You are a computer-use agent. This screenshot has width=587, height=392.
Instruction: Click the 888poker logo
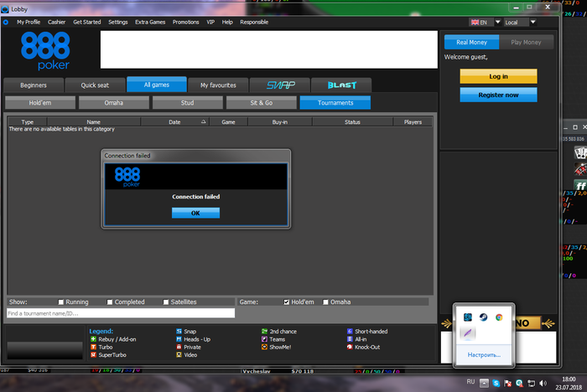(45, 51)
